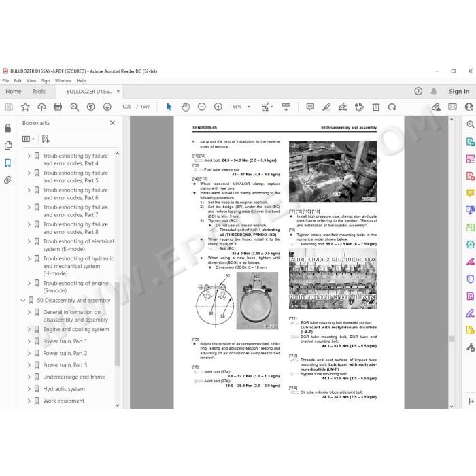This screenshot has width=476, height=476.
Task: Open Undercarriage and frame bookmark
Action: 74,377
